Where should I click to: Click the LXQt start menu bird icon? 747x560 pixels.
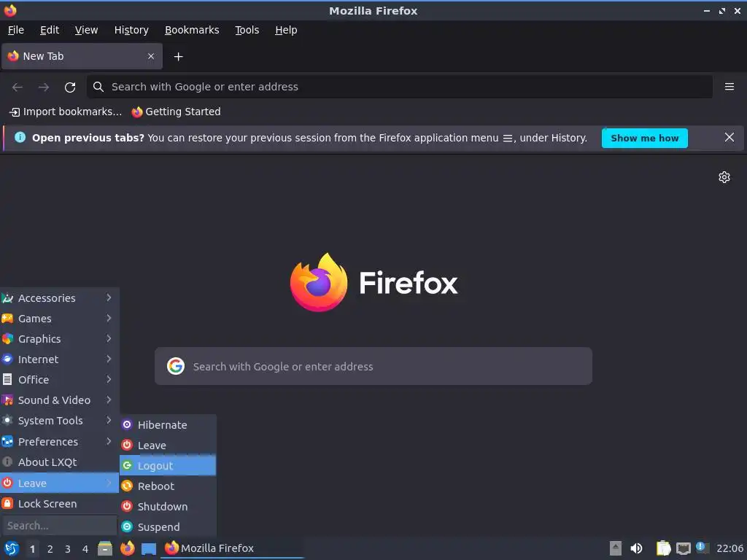click(12, 548)
